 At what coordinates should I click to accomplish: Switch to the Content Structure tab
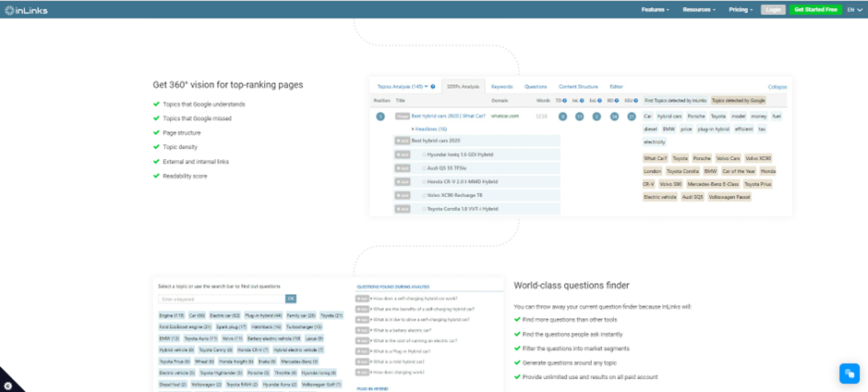point(578,87)
